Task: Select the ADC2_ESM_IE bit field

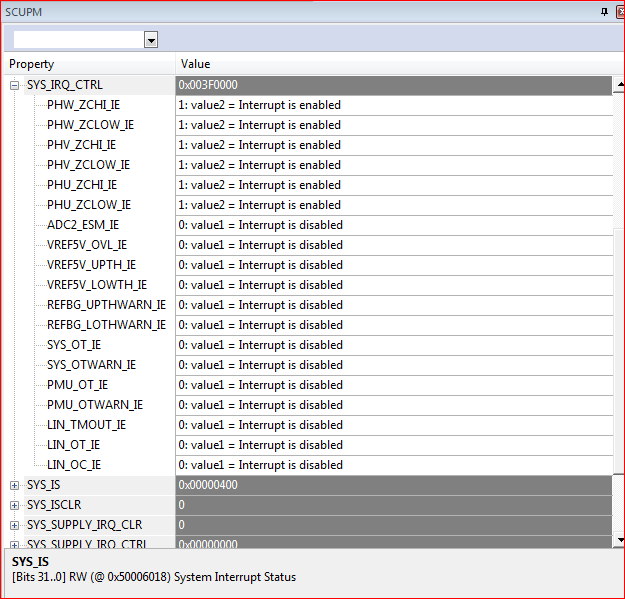Action: 83,225
